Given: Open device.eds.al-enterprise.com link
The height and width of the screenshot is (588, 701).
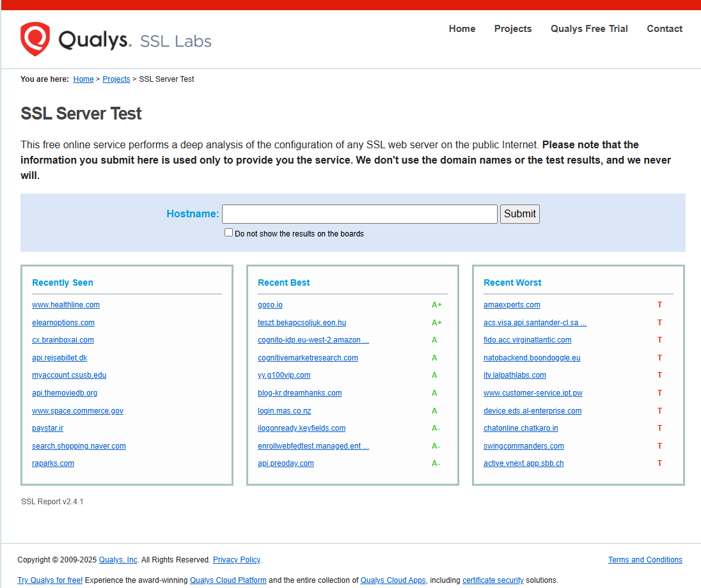Looking at the screenshot, I should 532,411.
